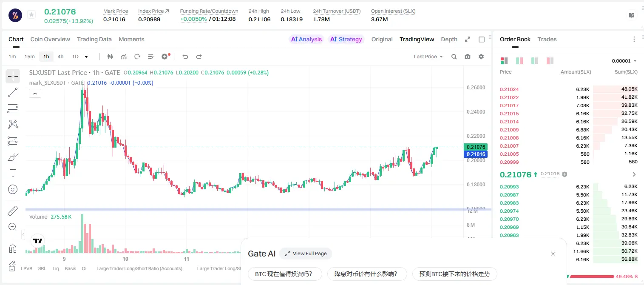Open chart settings gear icon

point(481,57)
